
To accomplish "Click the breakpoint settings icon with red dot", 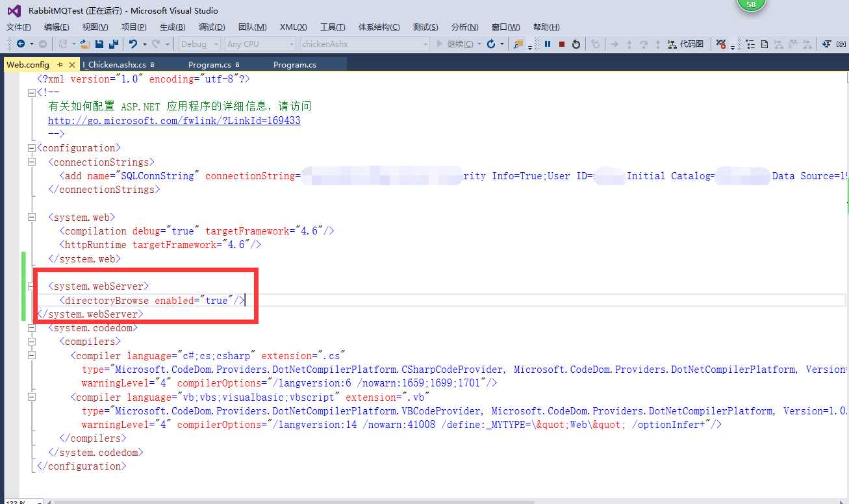I will 720,44.
